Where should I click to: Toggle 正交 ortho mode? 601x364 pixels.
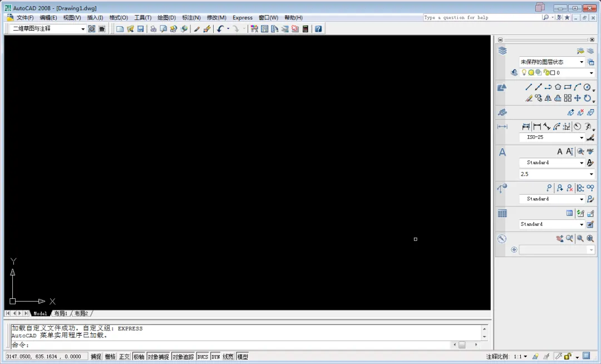124,357
